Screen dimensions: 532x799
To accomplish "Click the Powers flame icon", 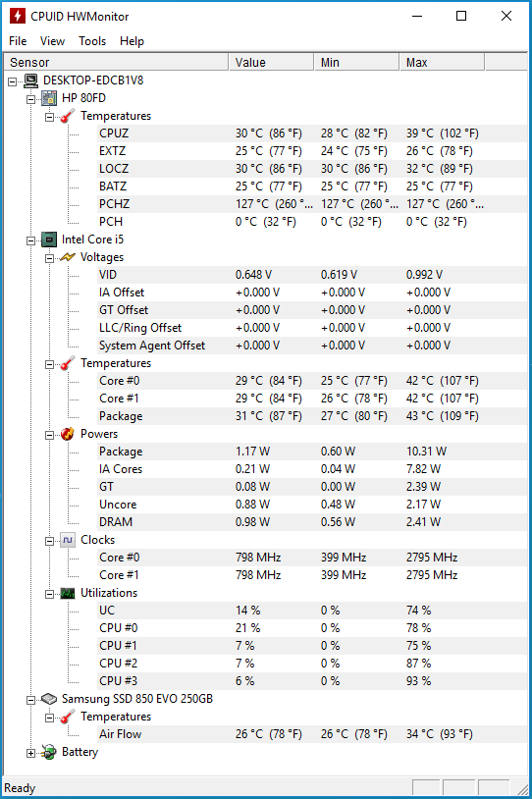I will click(68, 434).
